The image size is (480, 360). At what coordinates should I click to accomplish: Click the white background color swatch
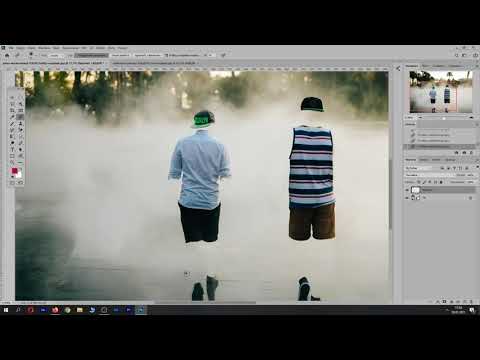pos(19,174)
